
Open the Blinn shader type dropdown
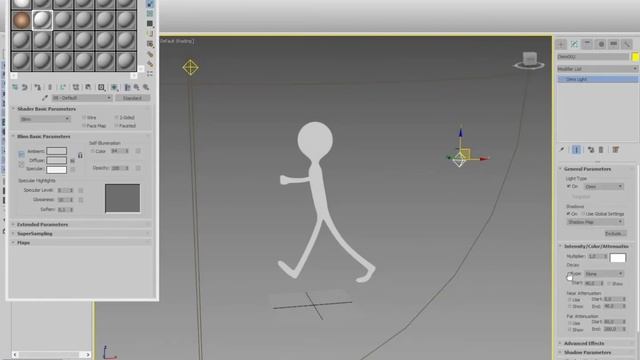coord(45,119)
